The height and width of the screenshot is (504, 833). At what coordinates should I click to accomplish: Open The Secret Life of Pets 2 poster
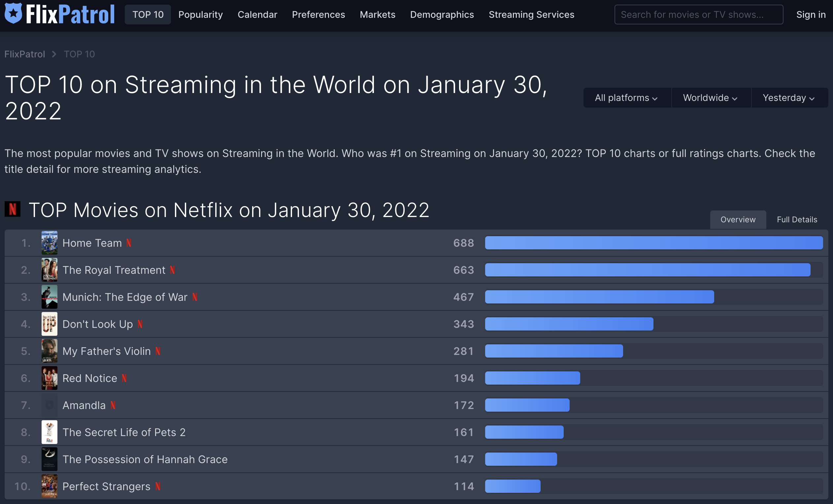[x=50, y=432]
